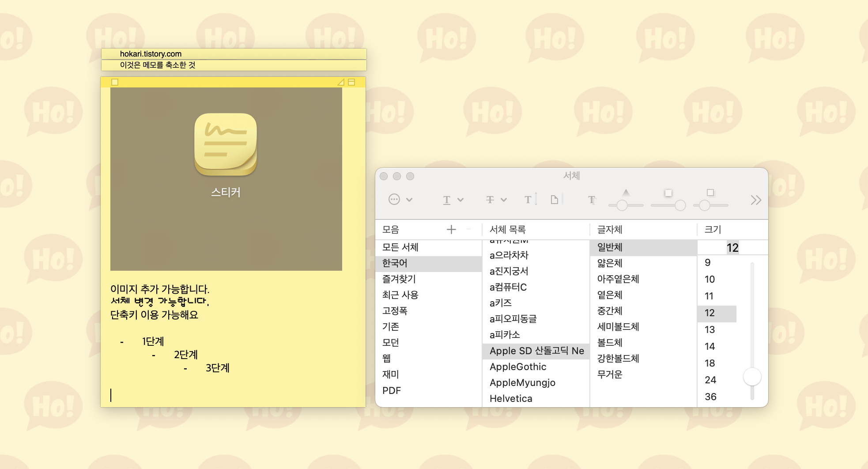Choose the a키즈 font

click(536, 303)
